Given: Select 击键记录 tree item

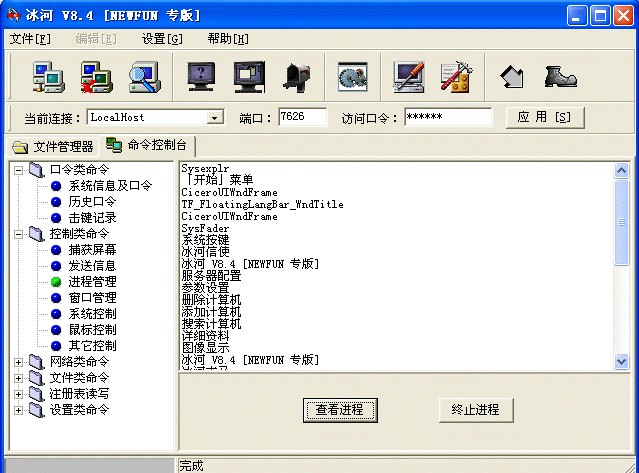Looking at the screenshot, I should (92, 218).
